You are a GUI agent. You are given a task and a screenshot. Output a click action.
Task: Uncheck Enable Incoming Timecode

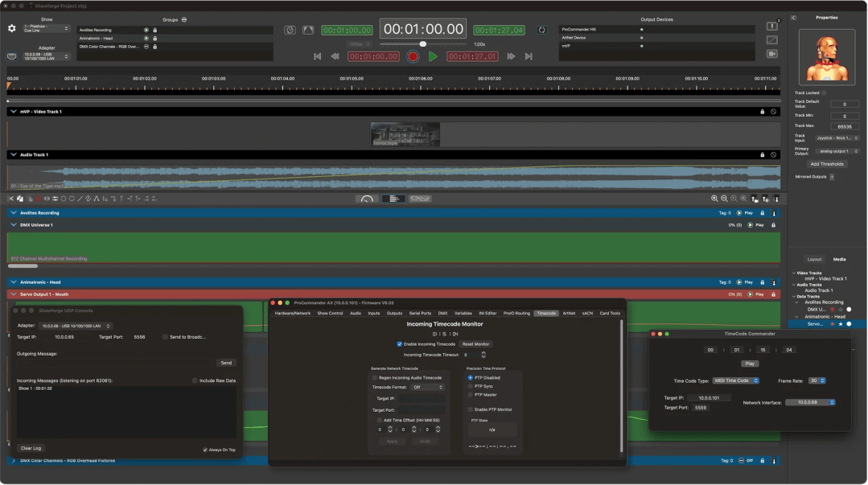tap(400, 344)
